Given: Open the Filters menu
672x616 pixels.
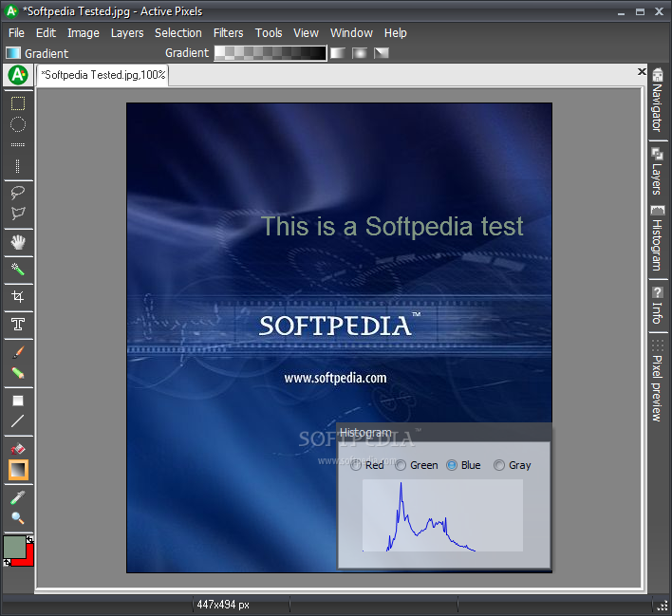Looking at the screenshot, I should coord(229,33).
